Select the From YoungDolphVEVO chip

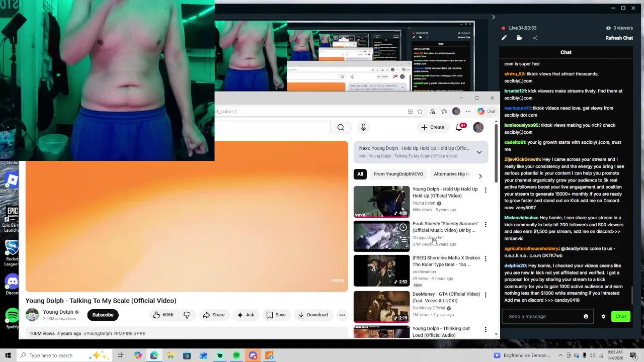click(398, 174)
